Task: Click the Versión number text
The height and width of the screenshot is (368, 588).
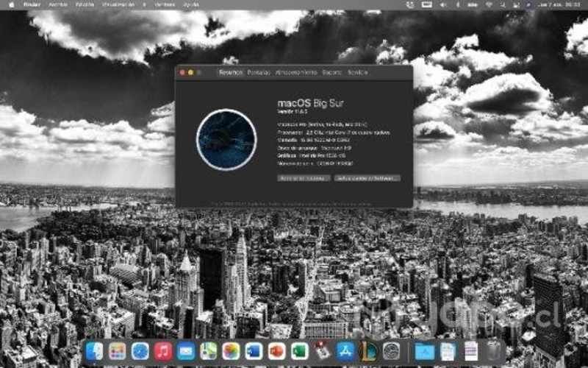Action: pos(292,112)
